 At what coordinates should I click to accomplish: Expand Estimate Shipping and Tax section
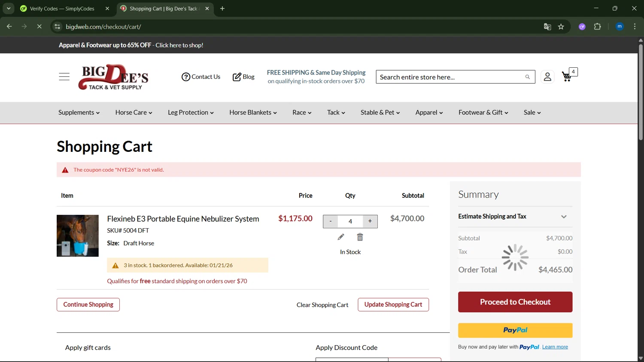coord(515,217)
